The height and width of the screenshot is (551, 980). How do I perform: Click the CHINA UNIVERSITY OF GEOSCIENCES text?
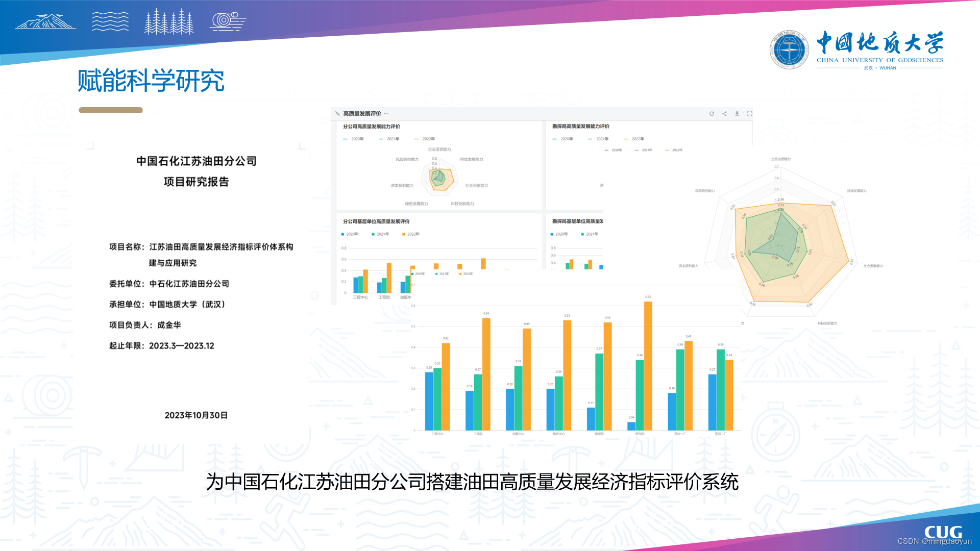[x=880, y=60]
